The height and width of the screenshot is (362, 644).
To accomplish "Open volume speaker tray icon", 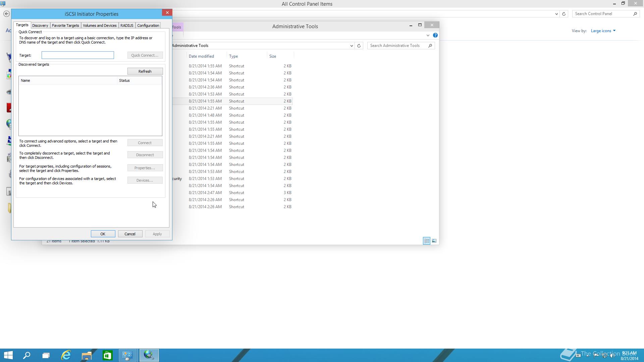I will [613, 356].
